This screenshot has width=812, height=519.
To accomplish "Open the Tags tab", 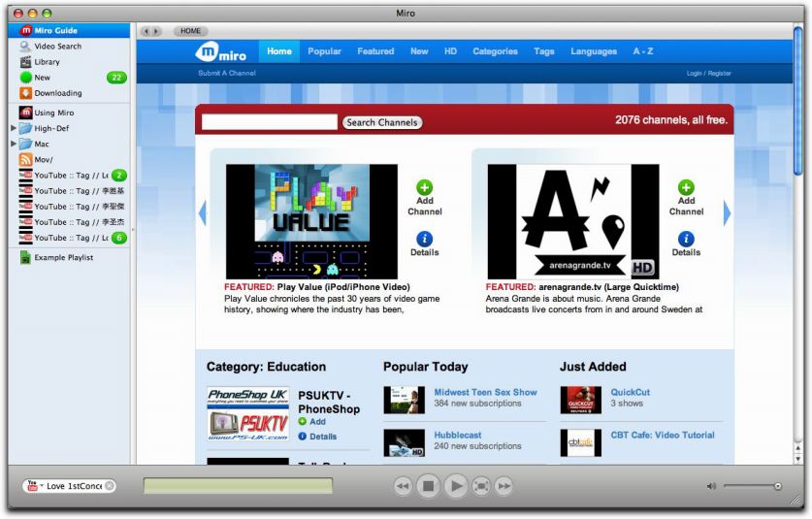I will click(543, 51).
